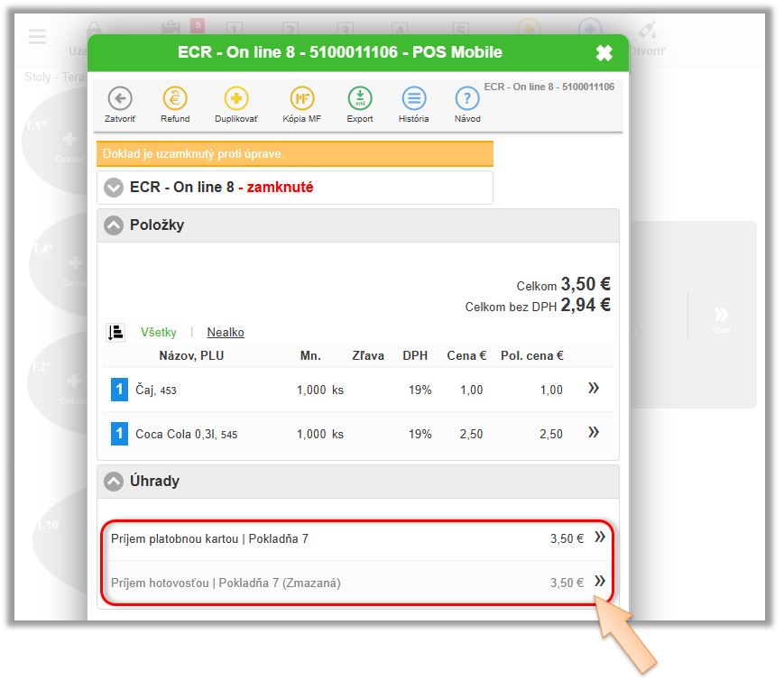Collapse the Položky section
Screen dimensions: 784x689
(x=113, y=225)
